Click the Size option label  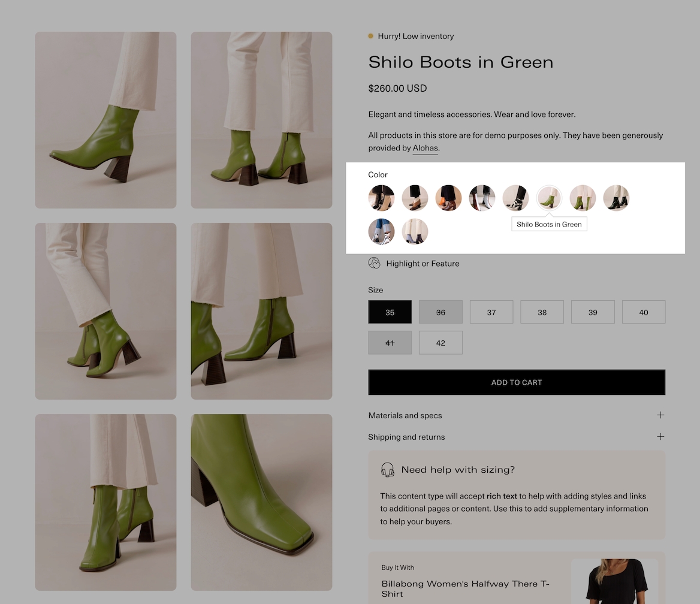click(375, 290)
